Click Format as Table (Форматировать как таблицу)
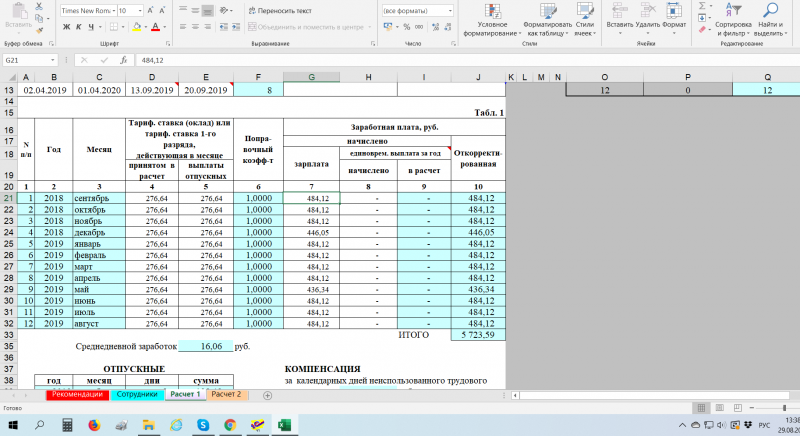 pyautogui.click(x=548, y=15)
